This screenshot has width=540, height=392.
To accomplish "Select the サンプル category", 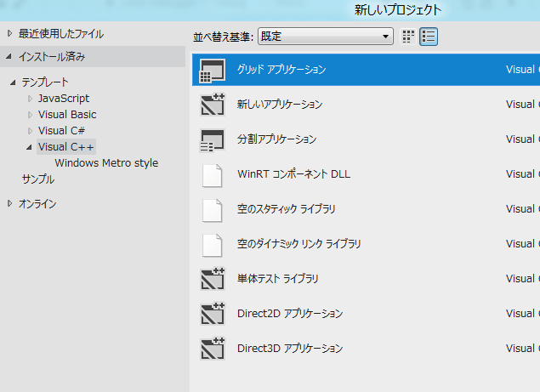I will (37, 179).
